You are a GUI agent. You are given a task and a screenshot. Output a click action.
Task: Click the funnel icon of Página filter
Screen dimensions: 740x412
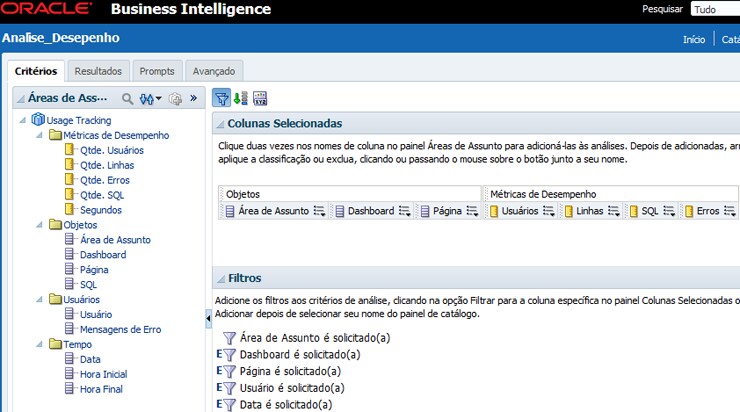click(x=229, y=371)
